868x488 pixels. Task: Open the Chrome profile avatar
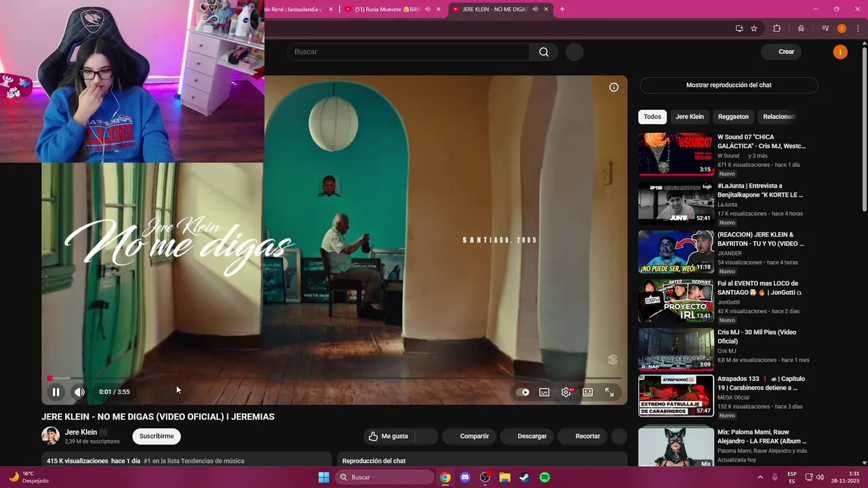[842, 28]
